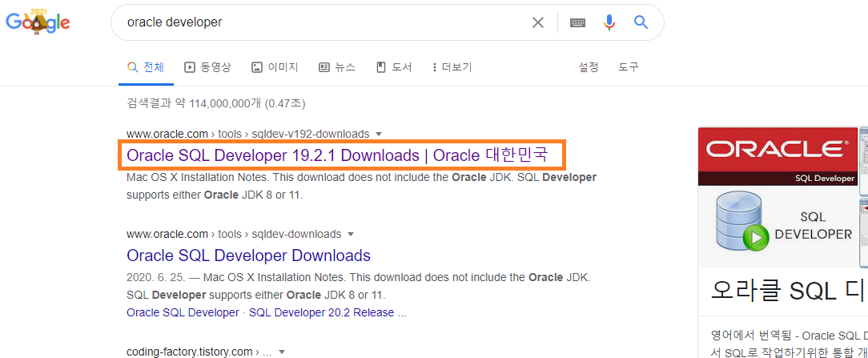
Task: Follow the 'SQL Developer 20.2 Release ...' sitelink
Action: 328,312
